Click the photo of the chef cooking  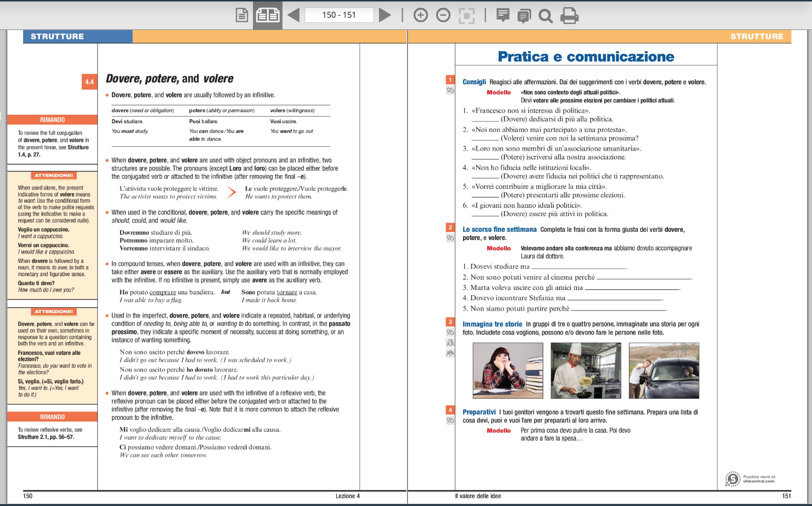point(586,371)
